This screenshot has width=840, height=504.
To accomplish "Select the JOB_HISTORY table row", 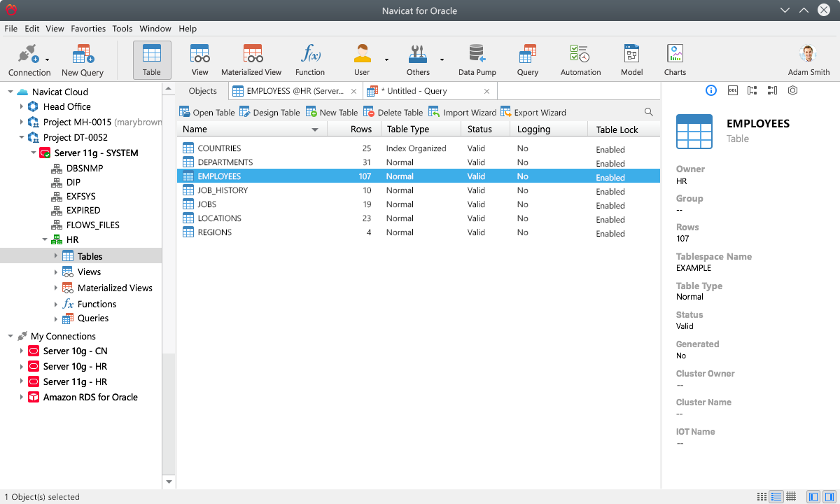I will (x=419, y=190).
